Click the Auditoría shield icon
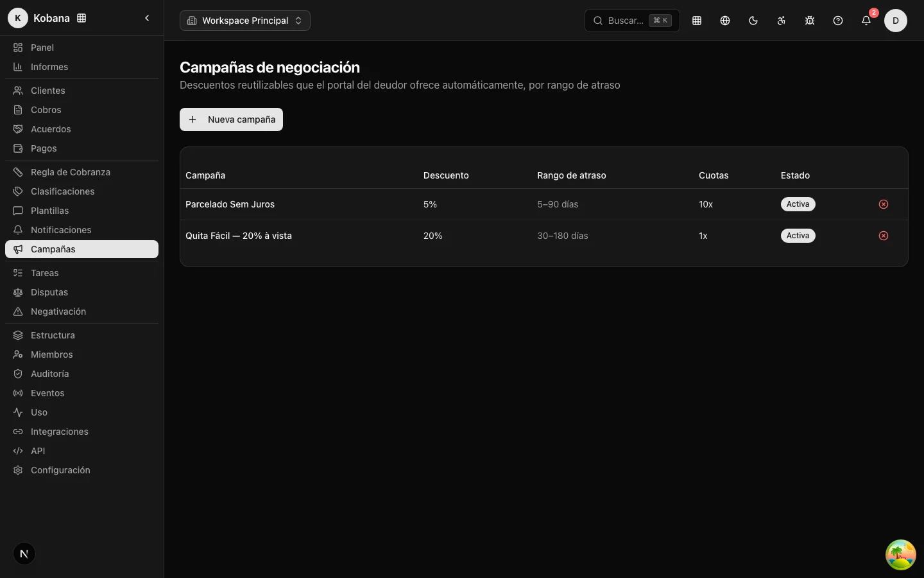Screen dimensions: 924x578 click(18, 374)
